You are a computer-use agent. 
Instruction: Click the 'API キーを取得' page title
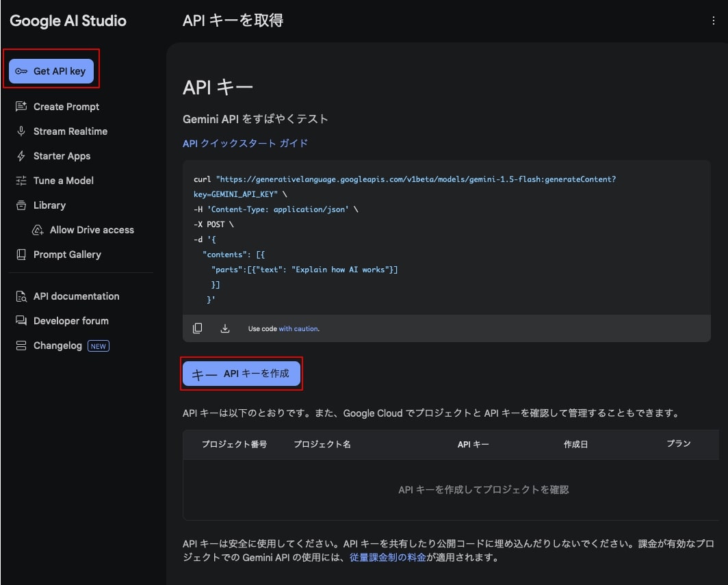[x=233, y=21]
